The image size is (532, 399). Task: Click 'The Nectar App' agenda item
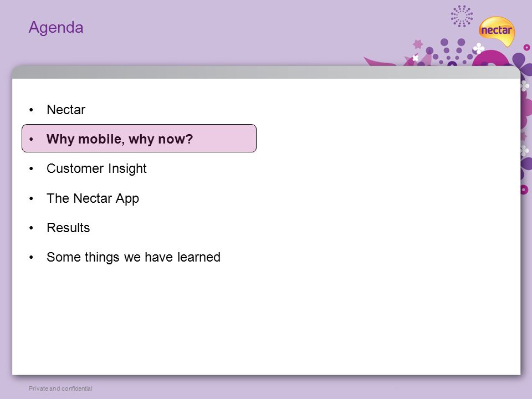[93, 198]
